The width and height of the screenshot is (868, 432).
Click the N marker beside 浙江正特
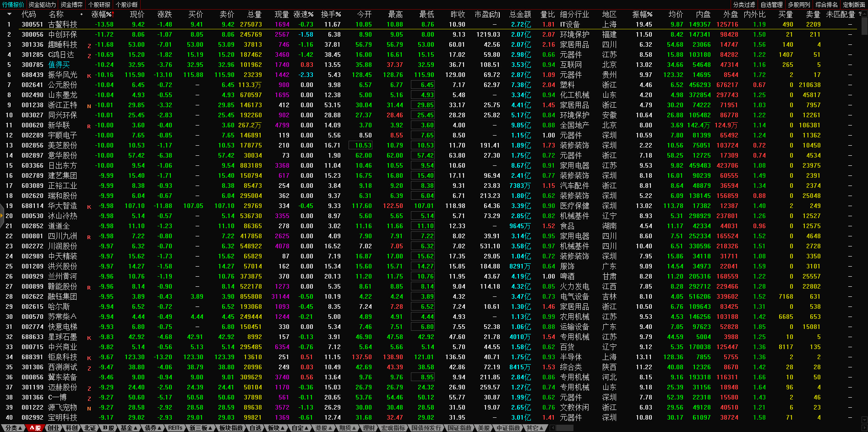(x=89, y=106)
